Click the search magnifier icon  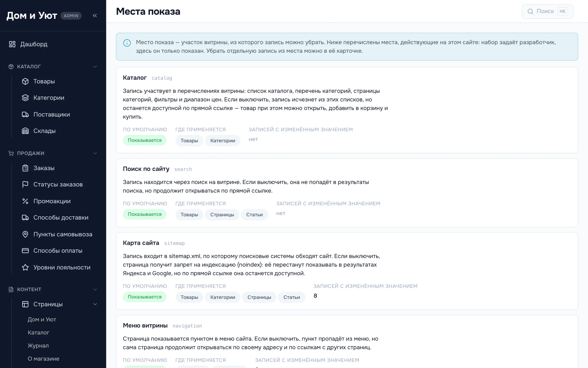click(530, 11)
